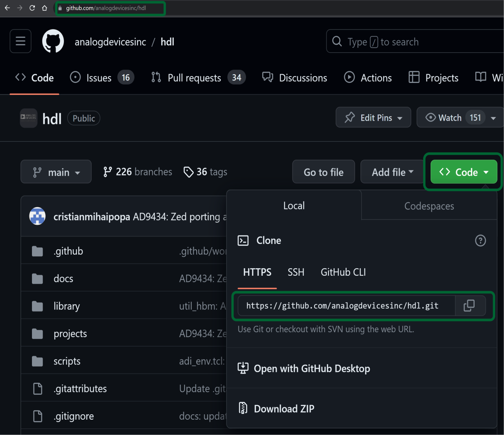The height and width of the screenshot is (435, 504).
Task: Go to browser home page
Action: (x=44, y=8)
